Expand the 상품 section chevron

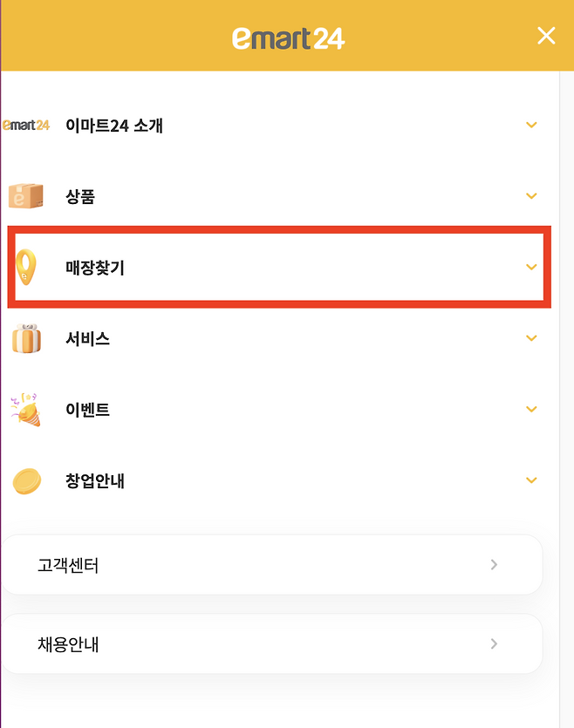531,196
